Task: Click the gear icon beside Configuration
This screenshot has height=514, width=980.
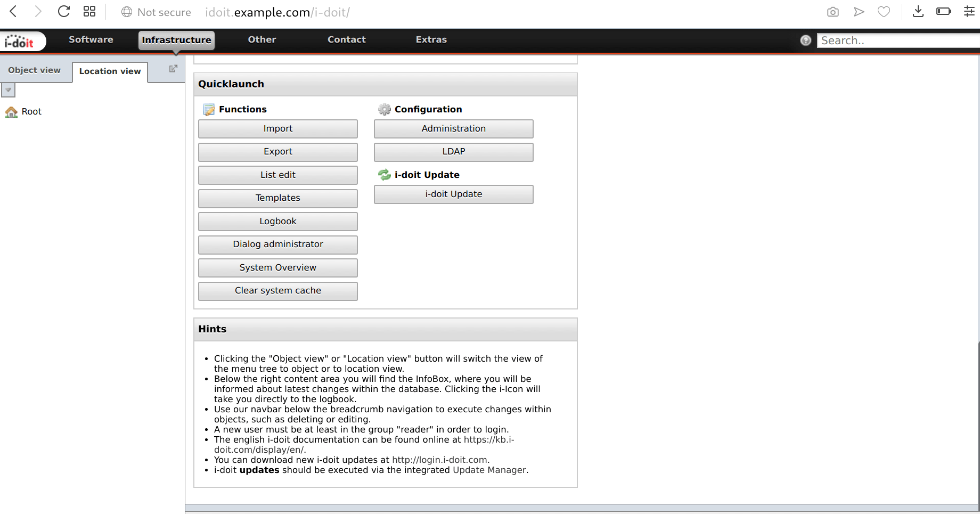Action: pyautogui.click(x=385, y=109)
